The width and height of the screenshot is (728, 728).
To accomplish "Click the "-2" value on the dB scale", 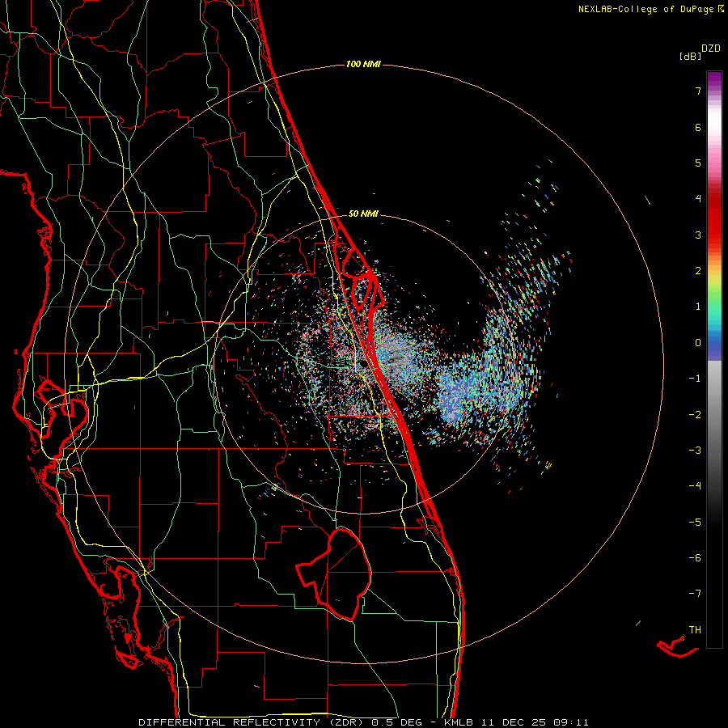I will (695, 415).
